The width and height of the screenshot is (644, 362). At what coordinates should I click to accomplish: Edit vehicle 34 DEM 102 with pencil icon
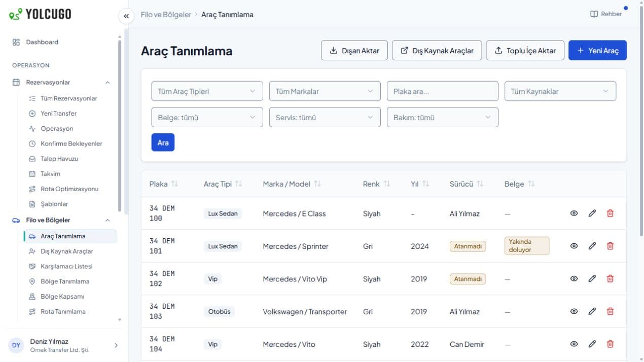pos(592,278)
